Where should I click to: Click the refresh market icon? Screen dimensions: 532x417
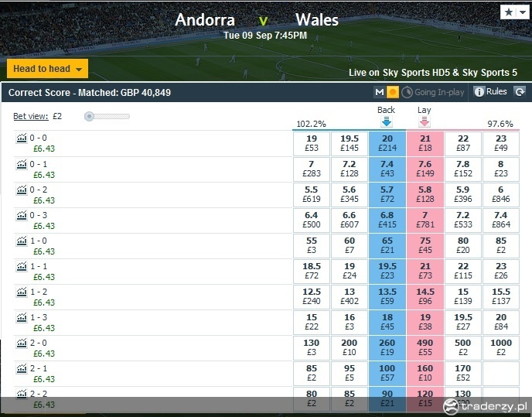point(520,92)
